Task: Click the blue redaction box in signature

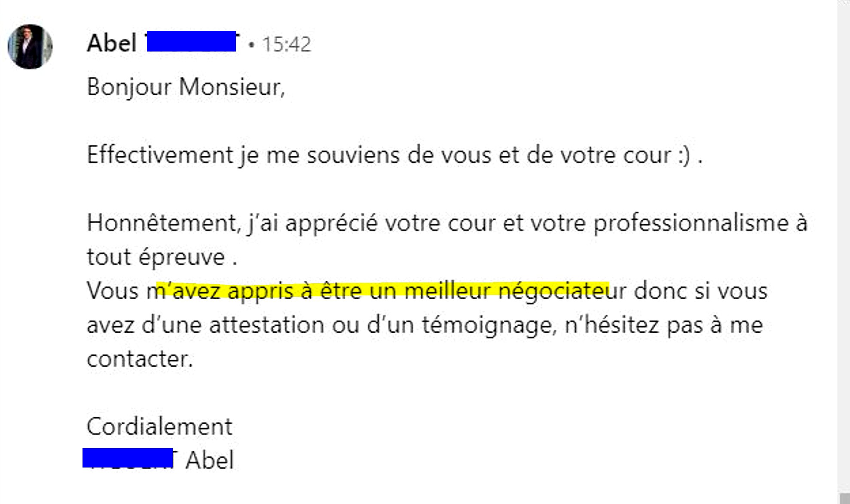Action: 128,458
